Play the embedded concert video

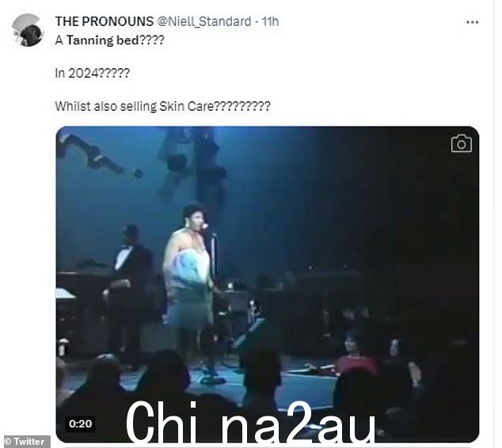268,284
